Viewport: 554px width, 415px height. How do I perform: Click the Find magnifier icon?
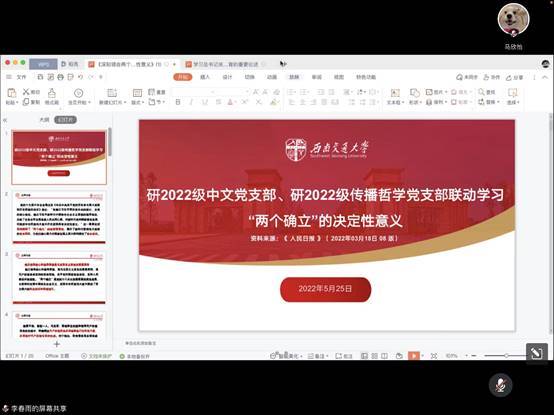pyautogui.click(x=481, y=92)
